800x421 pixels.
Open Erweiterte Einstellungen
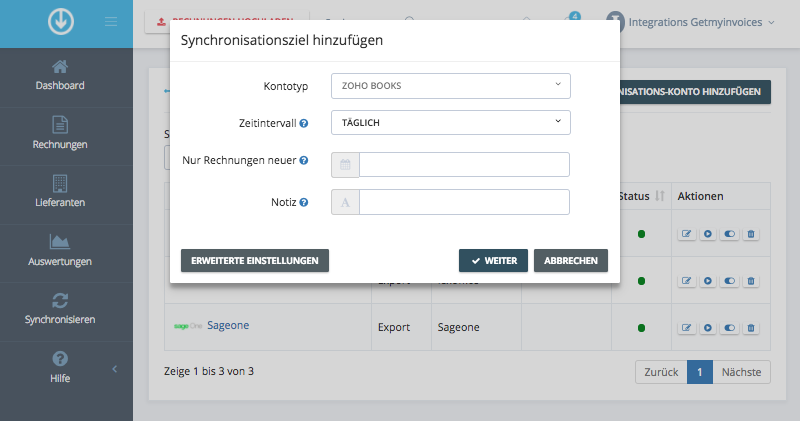[x=255, y=260]
